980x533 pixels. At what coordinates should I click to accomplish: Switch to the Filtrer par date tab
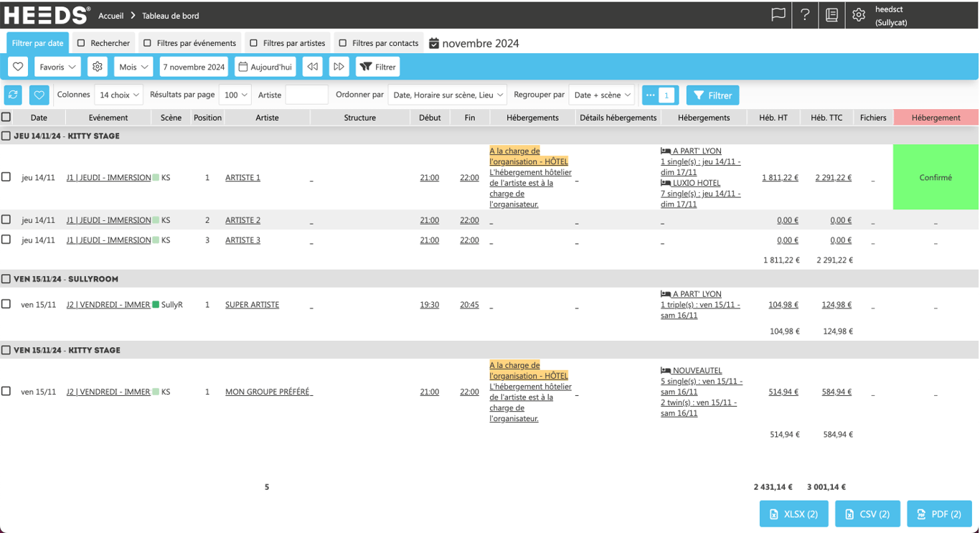coord(38,43)
